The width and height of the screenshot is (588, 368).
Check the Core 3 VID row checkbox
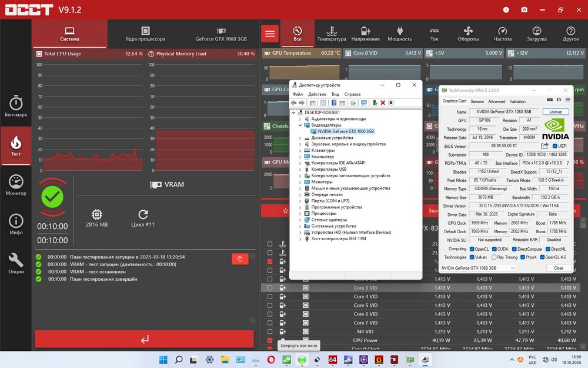270,288
